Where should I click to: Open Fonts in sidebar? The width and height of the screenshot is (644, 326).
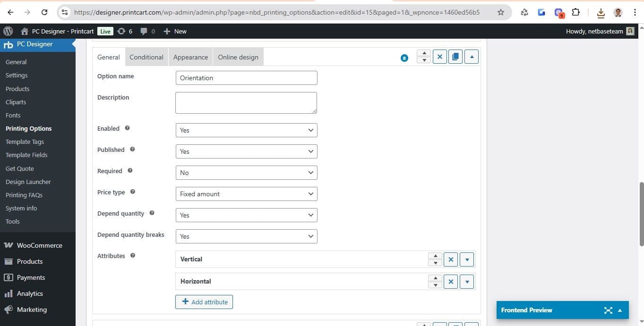click(x=13, y=115)
